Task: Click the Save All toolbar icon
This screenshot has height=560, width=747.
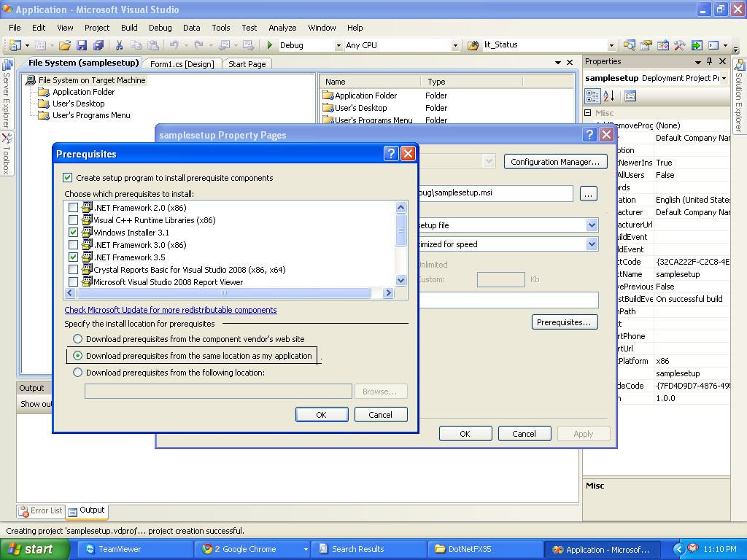Action: pos(98,45)
